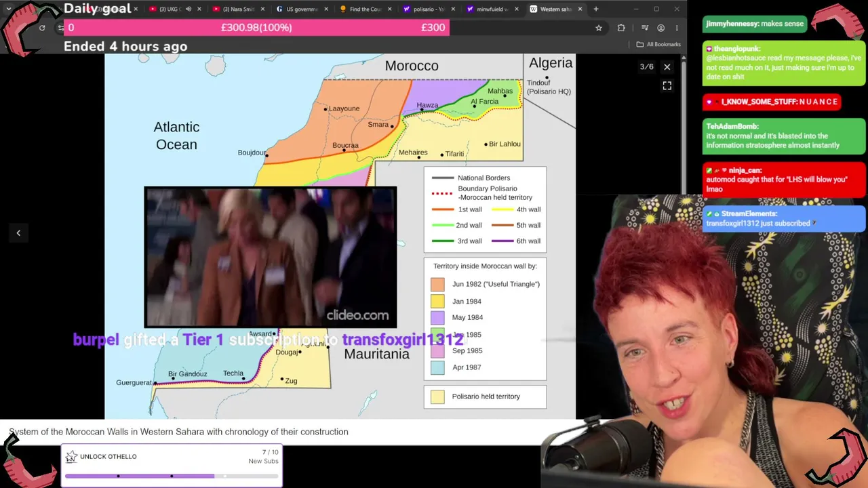Viewport: 868px width, 488px height.
Task: Switch to the UKG YouTube tab
Action: pos(174,9)
